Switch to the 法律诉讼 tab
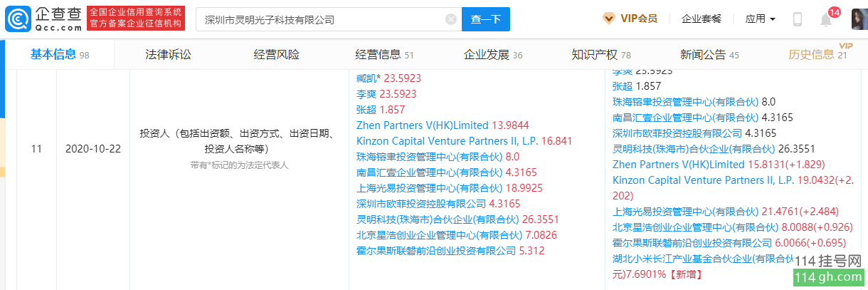Screen dimensions: 868x290 pyautogui.click(x=168, y=54)
